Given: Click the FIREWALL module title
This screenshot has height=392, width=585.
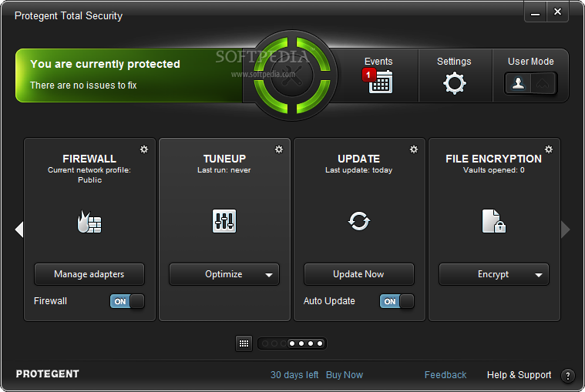Looking at the screenshot, I should pyautogui.click(x=89, y=159).
